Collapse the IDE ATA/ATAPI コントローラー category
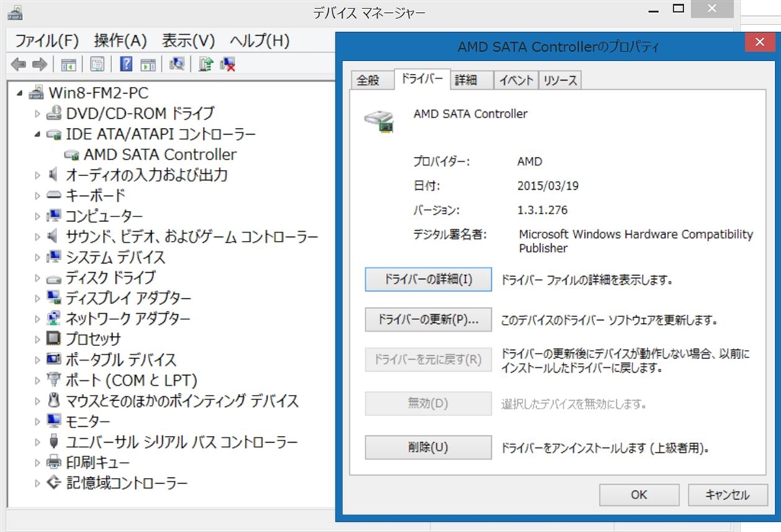Viewport: 781px width, 532px height. [37, 134]
